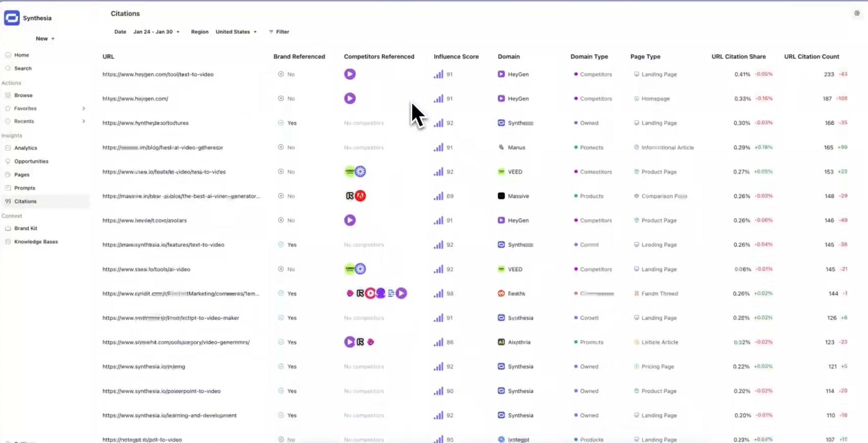
Task: Click the Forum Thread page type icon
Action: click(636, 293)
